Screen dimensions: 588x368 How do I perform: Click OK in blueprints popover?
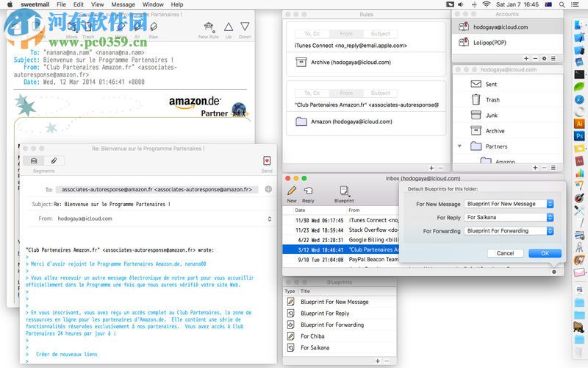[545, 253]
